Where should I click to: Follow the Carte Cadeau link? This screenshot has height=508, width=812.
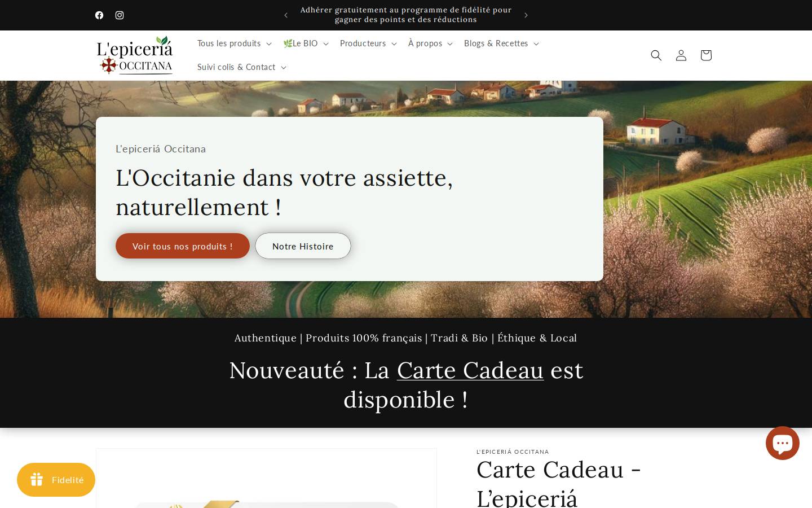click(470, 370)
